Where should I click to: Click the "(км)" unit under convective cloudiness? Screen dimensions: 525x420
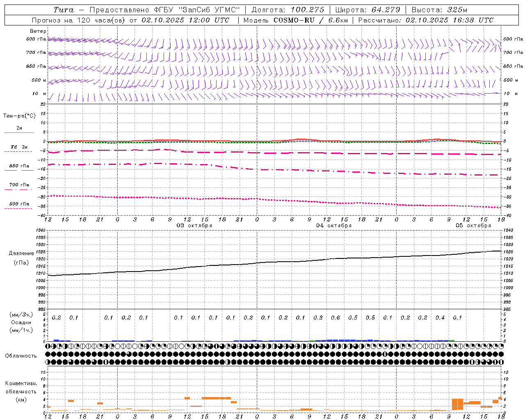21,399
